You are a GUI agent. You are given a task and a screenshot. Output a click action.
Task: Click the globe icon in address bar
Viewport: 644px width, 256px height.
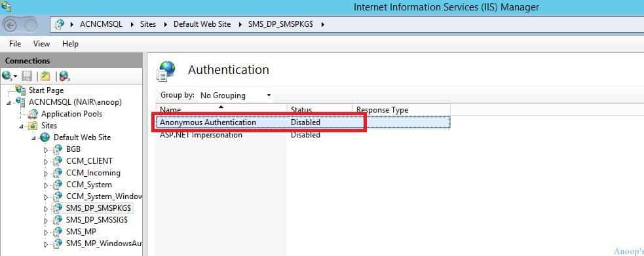(60, 24)
